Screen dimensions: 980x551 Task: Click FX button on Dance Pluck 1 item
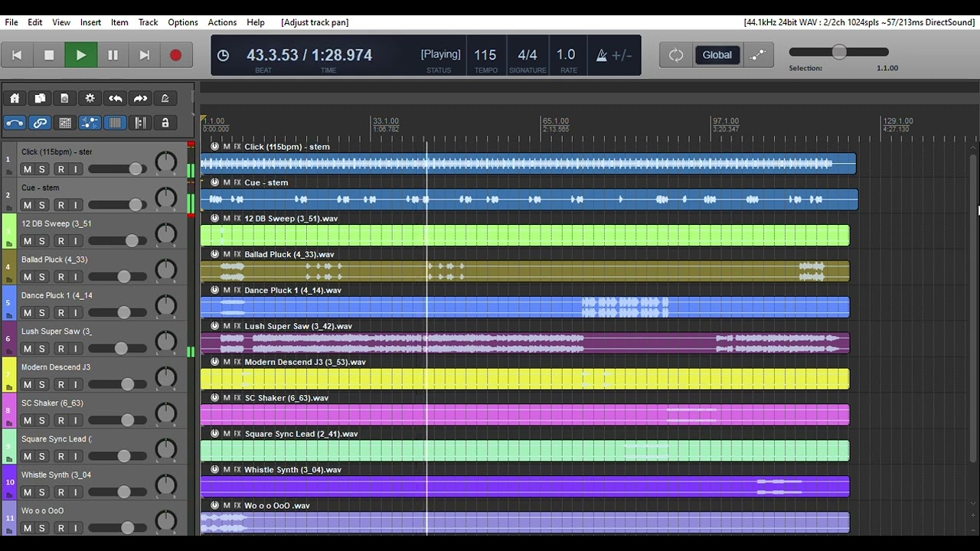coord(237,290)
